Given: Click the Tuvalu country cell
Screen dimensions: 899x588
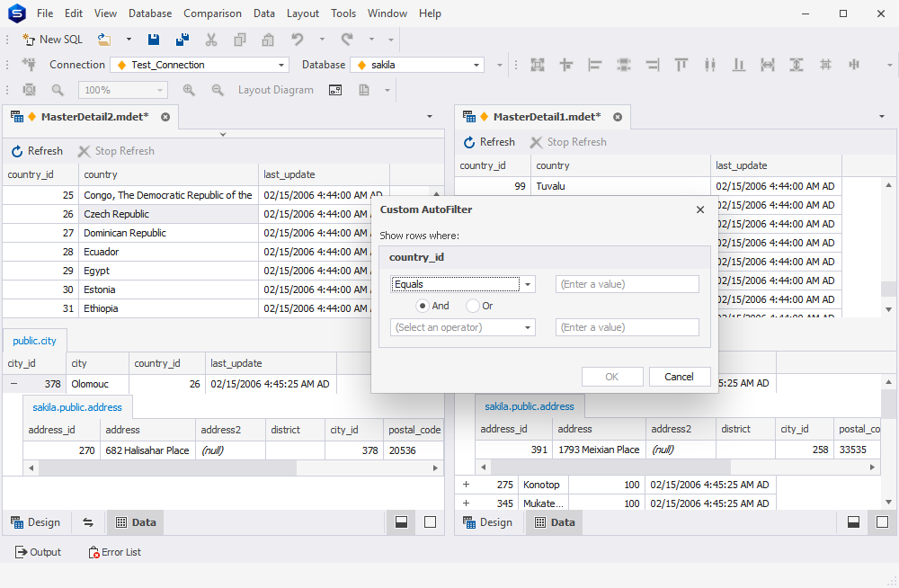Looking at the screenshot, I should (x=620, y=186).
